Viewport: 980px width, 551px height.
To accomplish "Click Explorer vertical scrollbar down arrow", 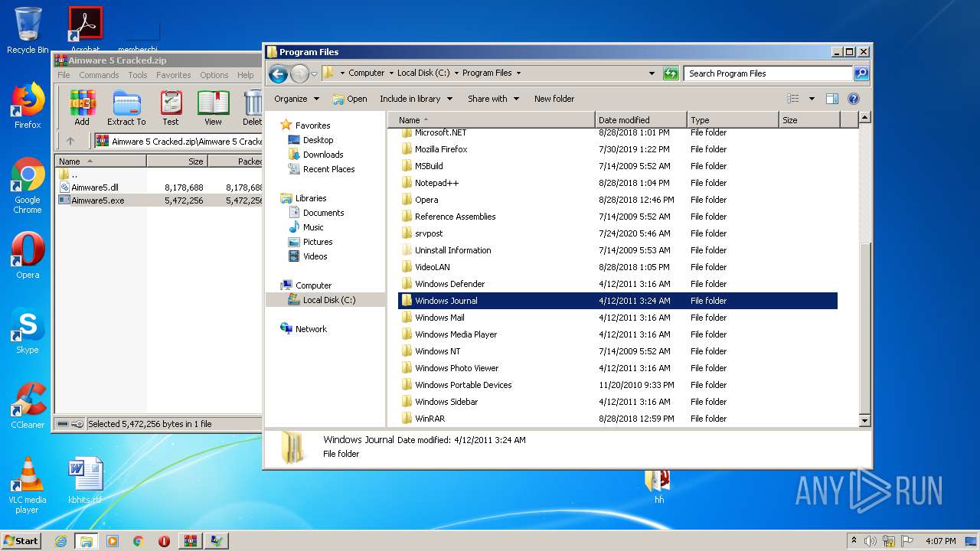I will (x=865, y=420).
